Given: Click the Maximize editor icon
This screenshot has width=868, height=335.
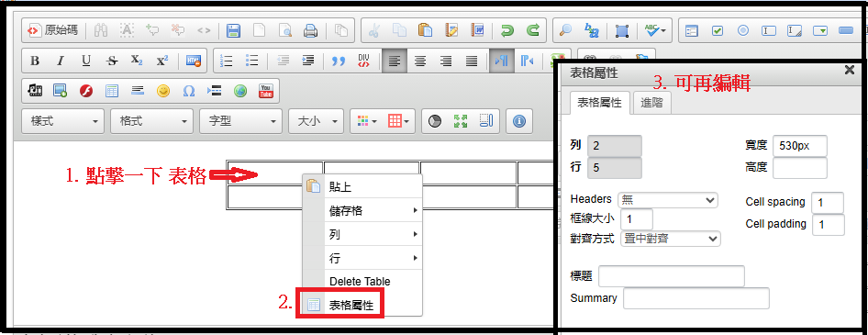Looking at the screenshot, I should [460, 121].
